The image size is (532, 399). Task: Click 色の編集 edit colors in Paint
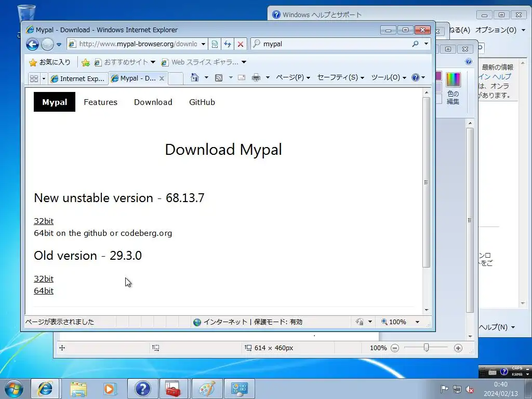pos(453,89)
